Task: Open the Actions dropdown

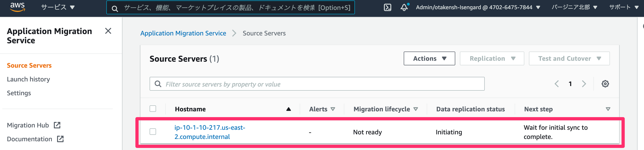Action: (429, 58)
